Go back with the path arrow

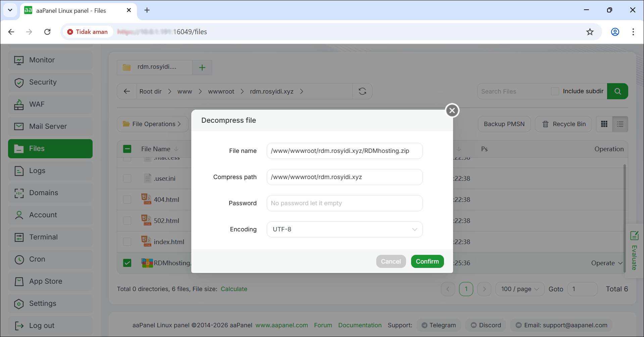127,91
